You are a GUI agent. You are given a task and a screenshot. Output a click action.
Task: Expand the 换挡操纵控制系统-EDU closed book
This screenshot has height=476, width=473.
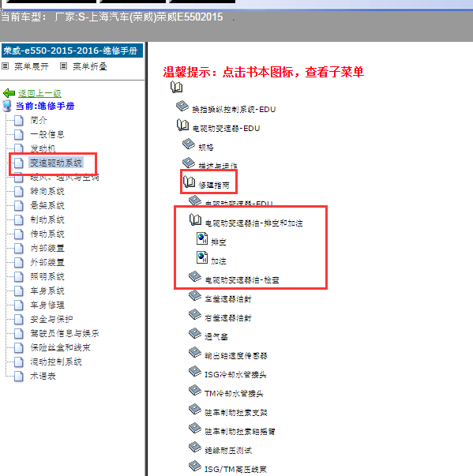tap(182, 106)
